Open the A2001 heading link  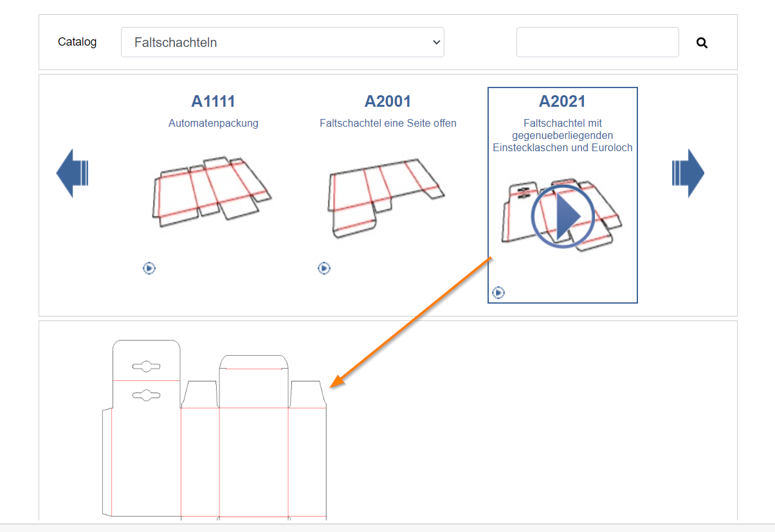[x=388, y=101]
